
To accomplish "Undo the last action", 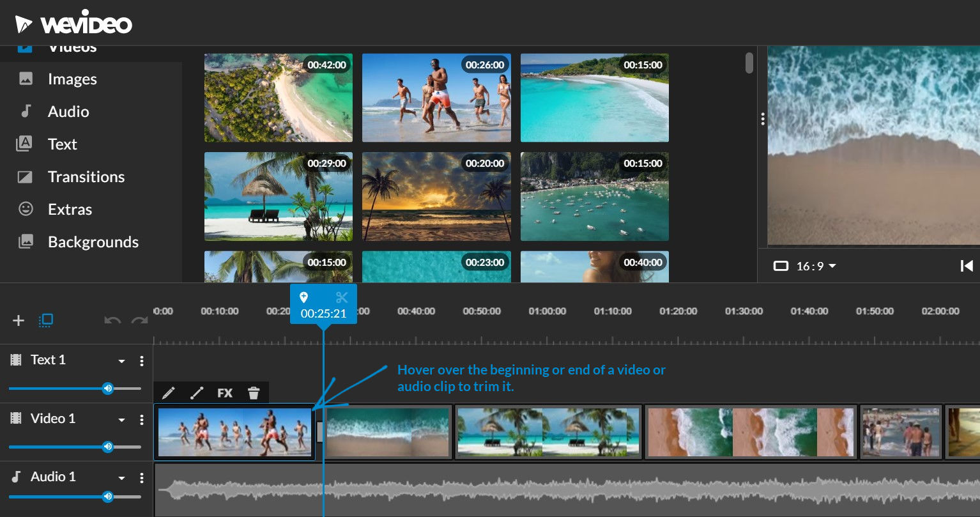I will pos(112,321).
